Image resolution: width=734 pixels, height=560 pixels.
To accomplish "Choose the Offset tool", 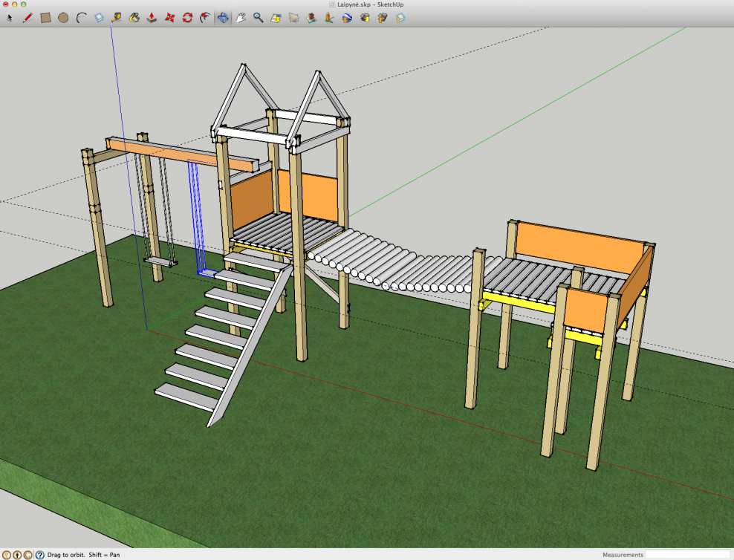I will click(x=206, y=18).
